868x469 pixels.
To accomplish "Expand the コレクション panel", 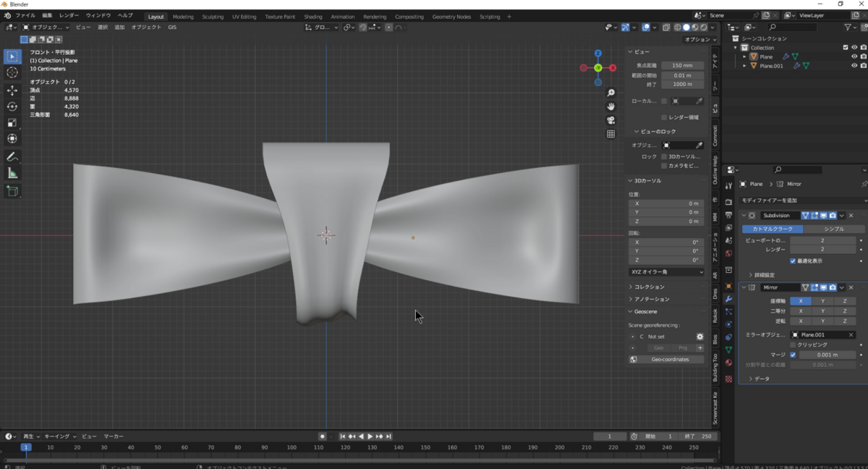I will (647, 287).
